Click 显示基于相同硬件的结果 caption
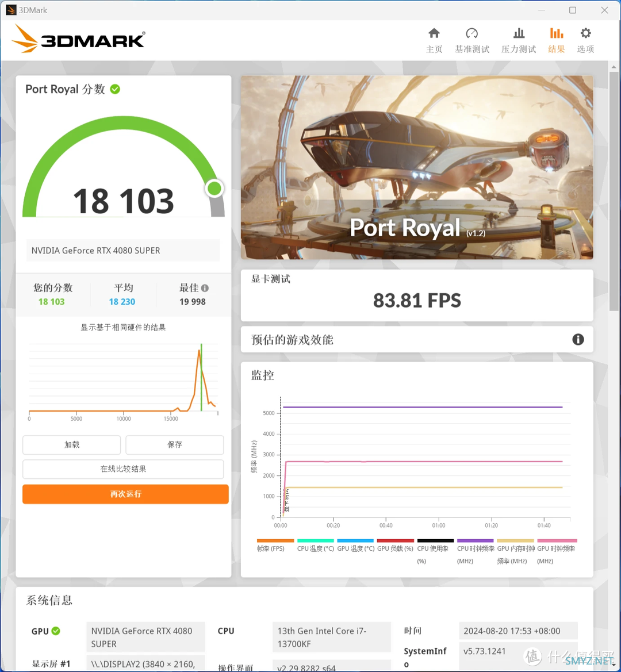 [x=123, y=328]
